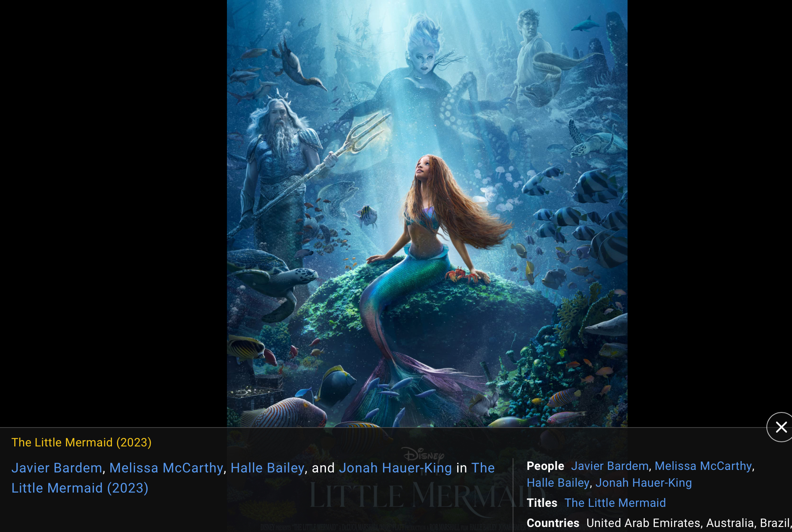The width and height of the screenshot is (792, 532).
Task: Click the People label
Action: 545,466
